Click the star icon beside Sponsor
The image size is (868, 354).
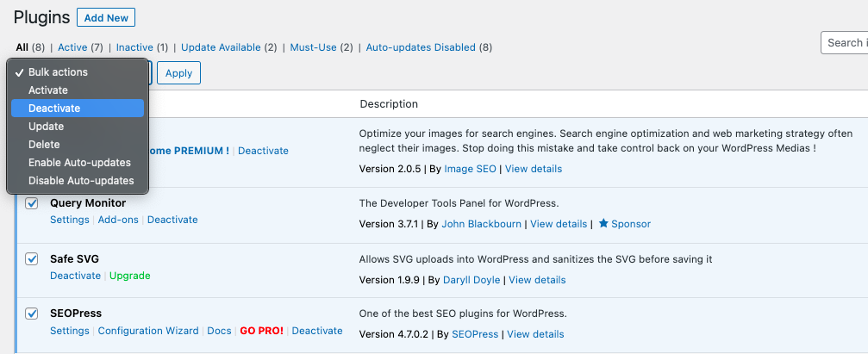click(603, 224)
